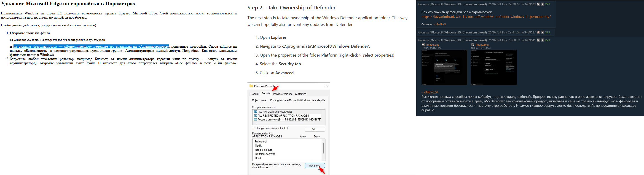Click the bold Security tab text in step 4

pyautogui.click(x=290, y=64)
